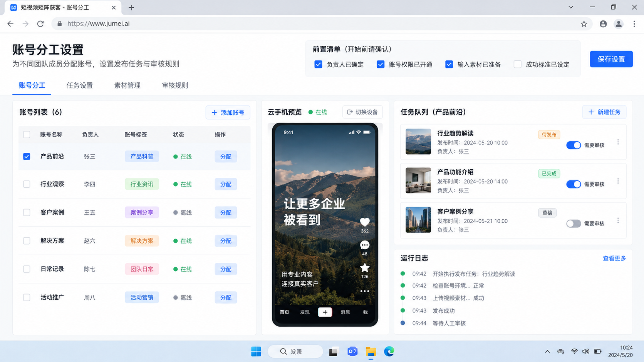Viewport: 644px width, 362px height.
Task: Enable 需要审核 toggle for 客户案例分享
Action: pos(574,224)
